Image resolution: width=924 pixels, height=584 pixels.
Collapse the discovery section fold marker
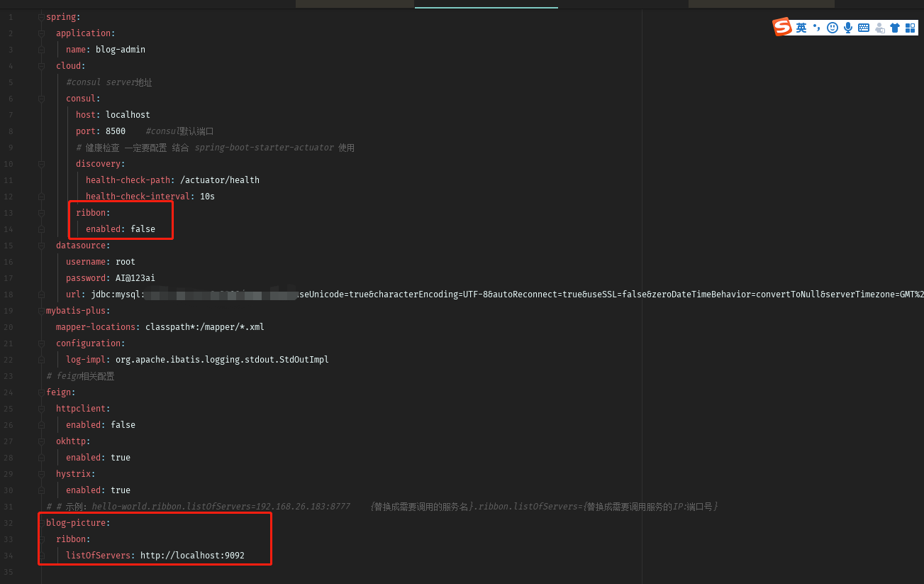click(x=41, y=163)
